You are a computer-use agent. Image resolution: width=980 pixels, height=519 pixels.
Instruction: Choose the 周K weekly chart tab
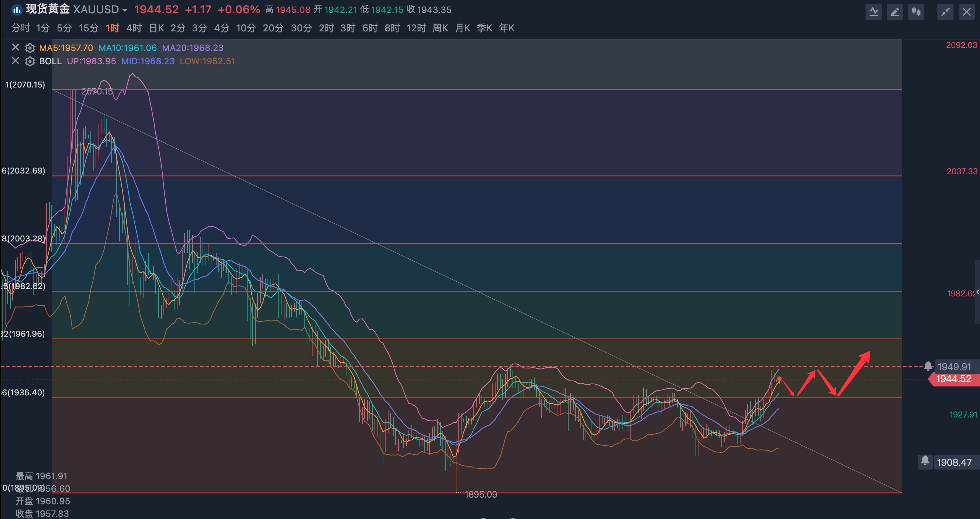pos(440,28)
